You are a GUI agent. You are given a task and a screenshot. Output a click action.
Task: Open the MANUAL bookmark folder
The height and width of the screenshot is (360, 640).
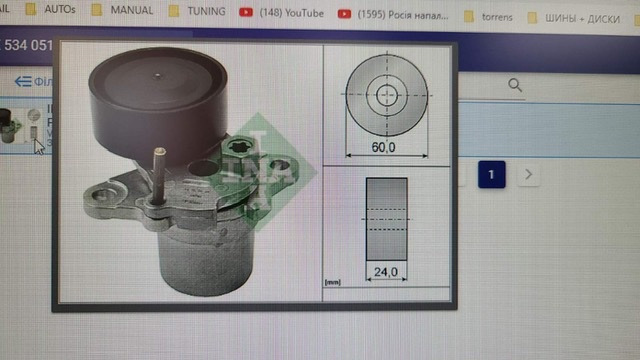[122, 10]
